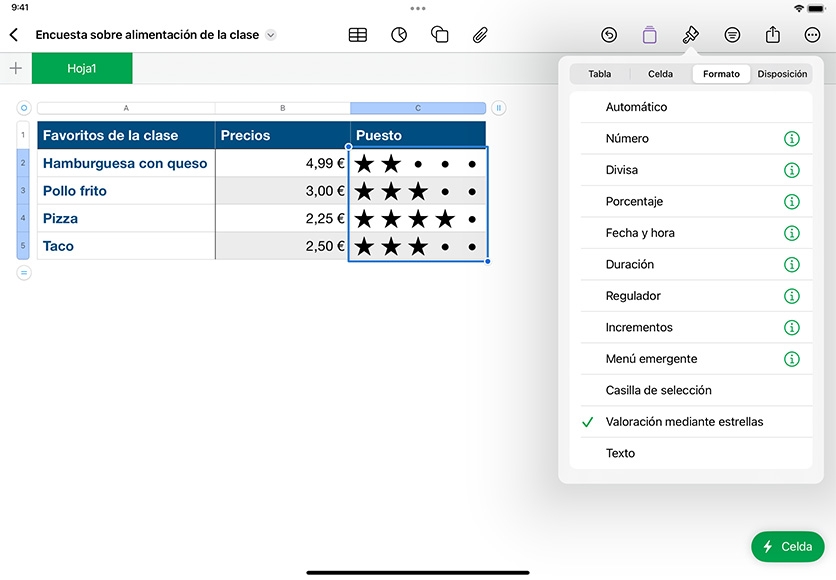Select column B header
Screen dimensions: 836x580
point(283,108)
